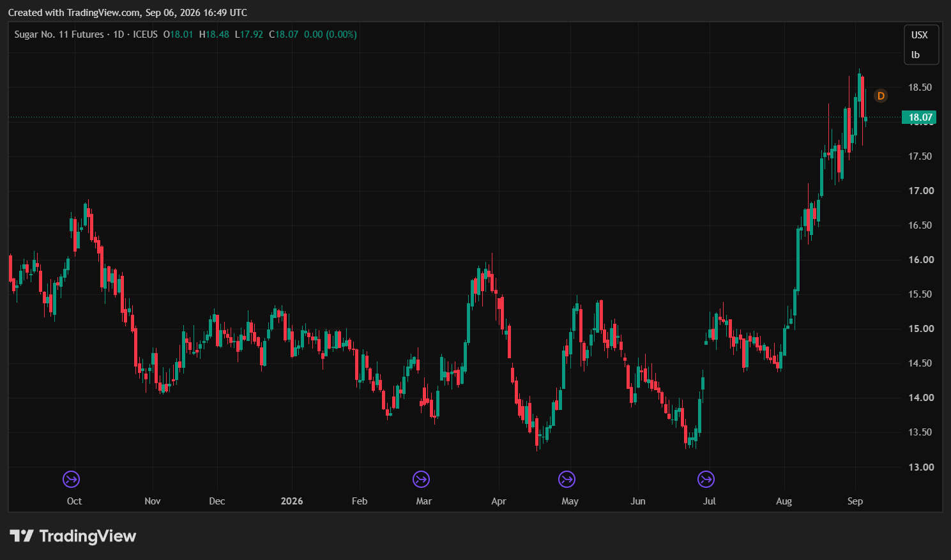The image size is (951, 560).
Task: Open the USX currency selector
Action: coord(919,35)
